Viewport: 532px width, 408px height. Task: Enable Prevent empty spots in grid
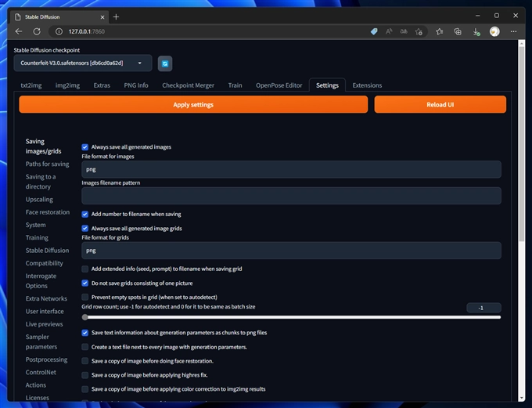click(x=84, y=298)
